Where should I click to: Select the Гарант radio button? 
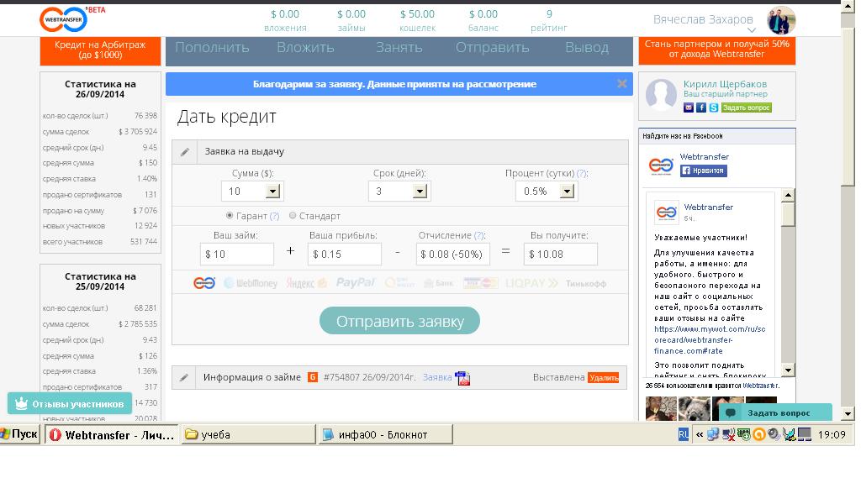pyautogui.click(x=230, y=216)
